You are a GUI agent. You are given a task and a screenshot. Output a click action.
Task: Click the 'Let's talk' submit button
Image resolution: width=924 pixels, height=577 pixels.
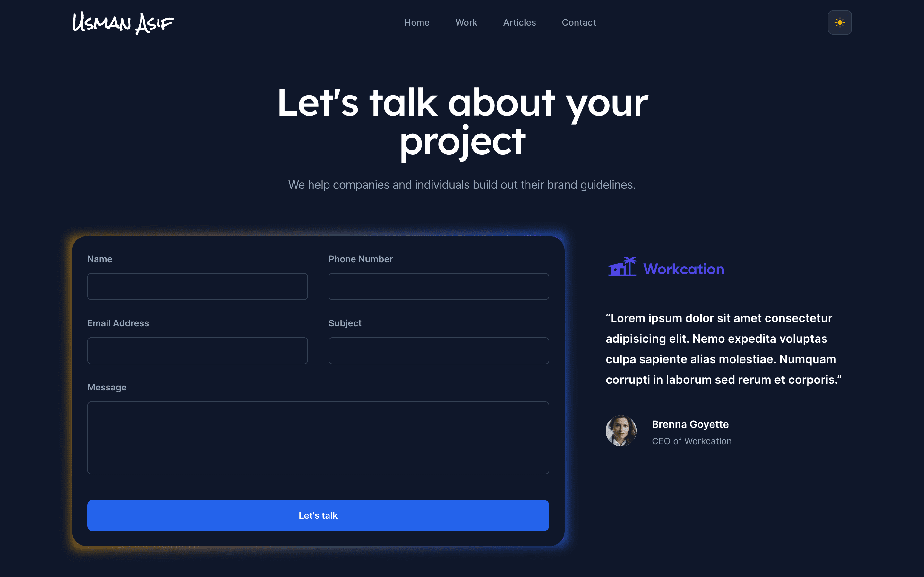click(318, 515)
